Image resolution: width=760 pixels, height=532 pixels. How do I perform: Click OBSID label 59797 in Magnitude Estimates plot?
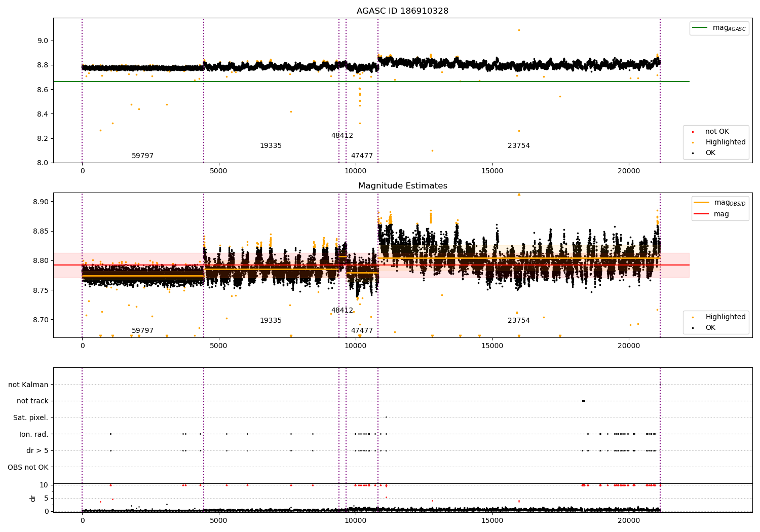tap(142, 331)
